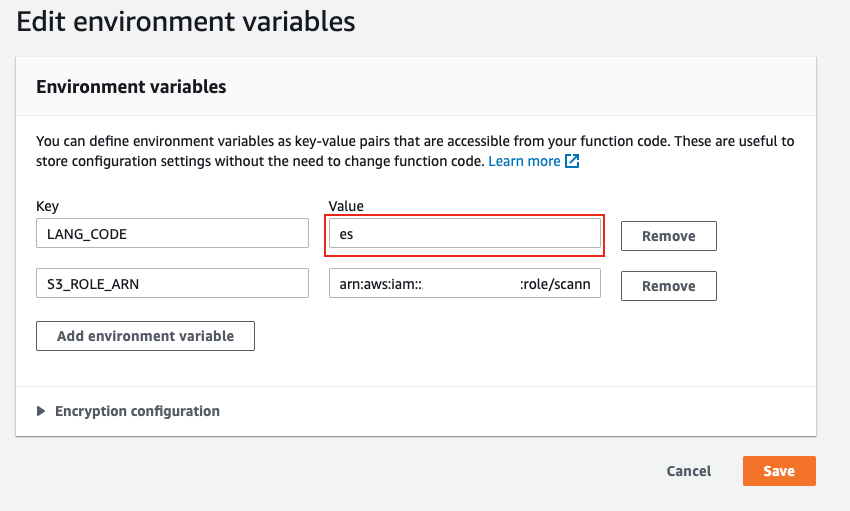
Task: Open the Learn more link
Action: pos(524,161)
